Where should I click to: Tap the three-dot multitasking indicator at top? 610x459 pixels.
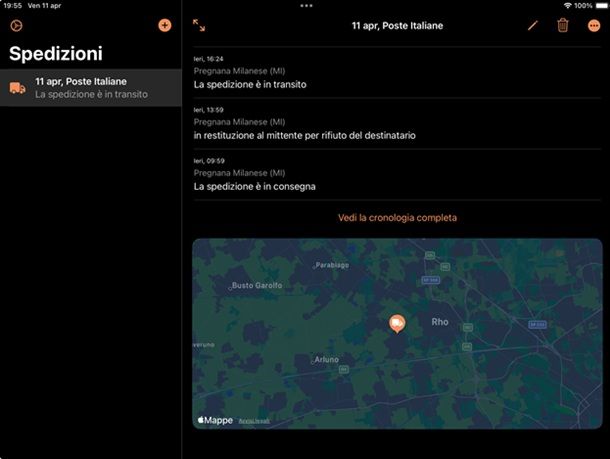coord(306,5)
